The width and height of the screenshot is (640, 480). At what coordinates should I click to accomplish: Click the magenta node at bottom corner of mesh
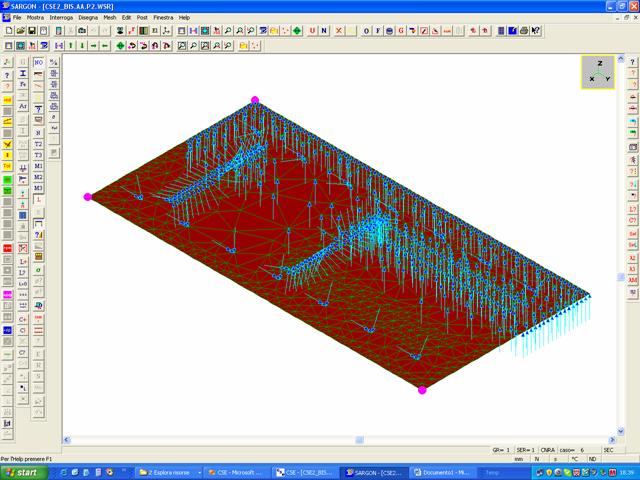tap(422, 390)
